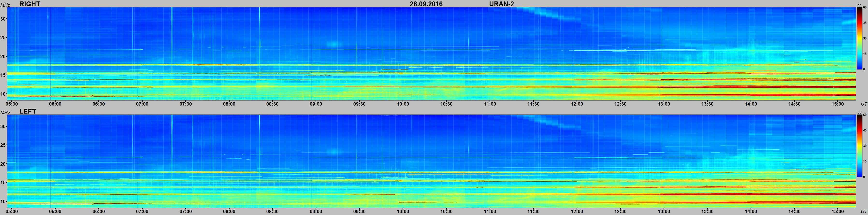Click the UT unit label under RIGHT panel
Image resolution: width=868 pixels, height=215 pixels.
864,104
